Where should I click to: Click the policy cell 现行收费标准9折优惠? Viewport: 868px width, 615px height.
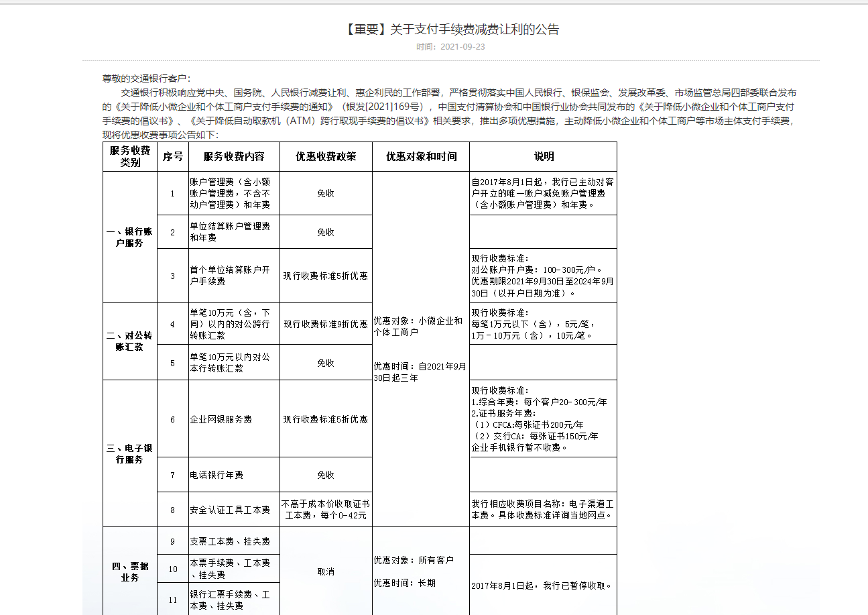click(326, 324)
